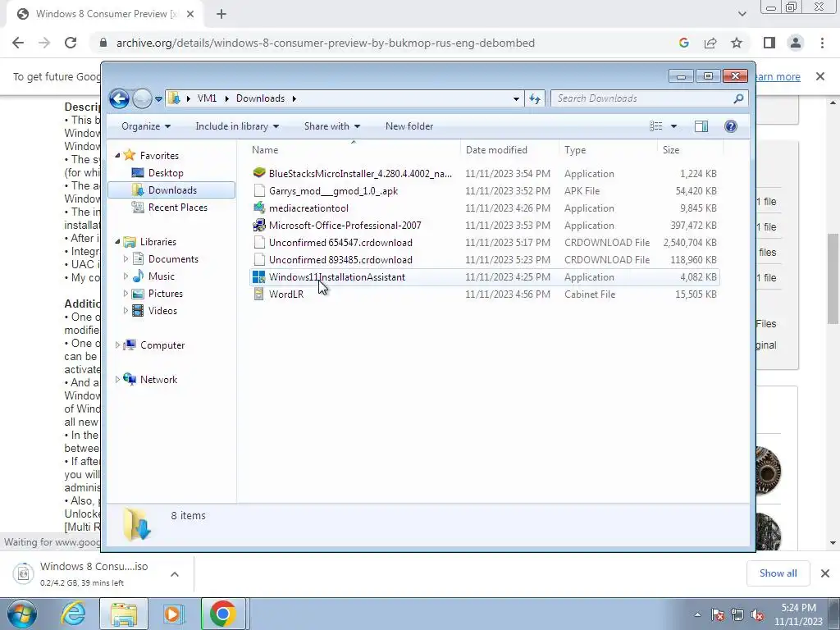Image resolution: width=840 pixels, height=630 pixels.
Task: Click the Explorer help icon
Action: point(731,126)
